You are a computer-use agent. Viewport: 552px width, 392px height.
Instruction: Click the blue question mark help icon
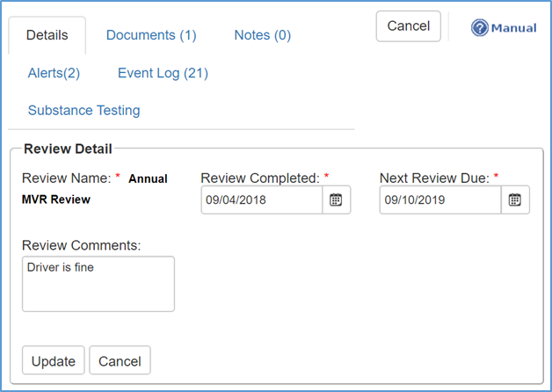(480, 28)
